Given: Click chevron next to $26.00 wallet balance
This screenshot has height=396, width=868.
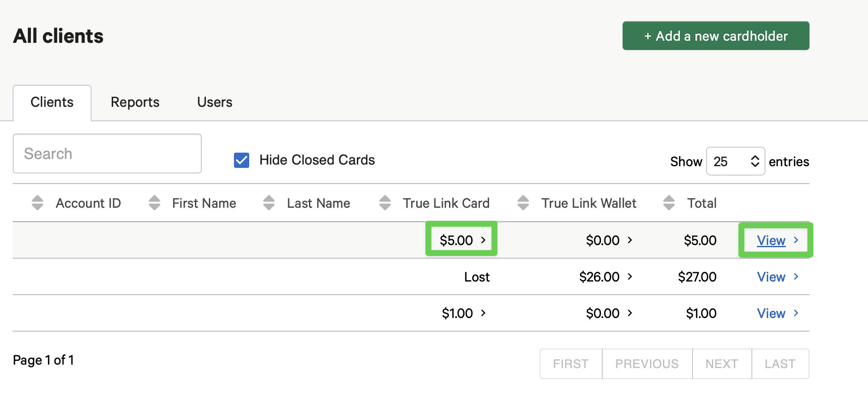Looking at the screenshot, I should (630, 277).
